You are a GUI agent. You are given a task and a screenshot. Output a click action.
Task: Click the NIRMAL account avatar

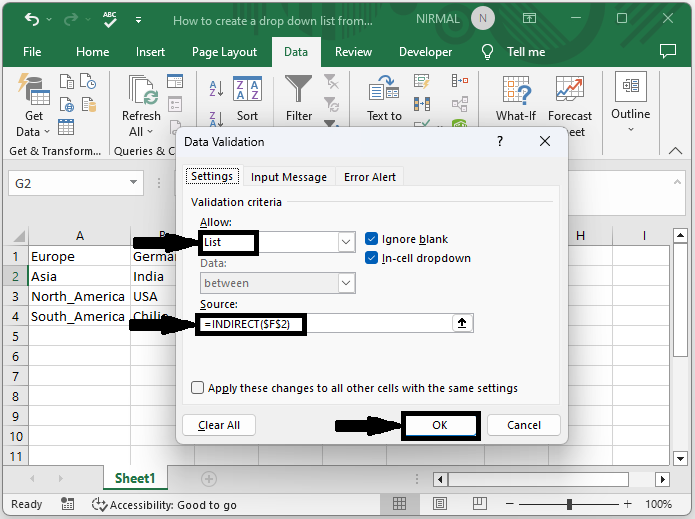coord(483,19)
